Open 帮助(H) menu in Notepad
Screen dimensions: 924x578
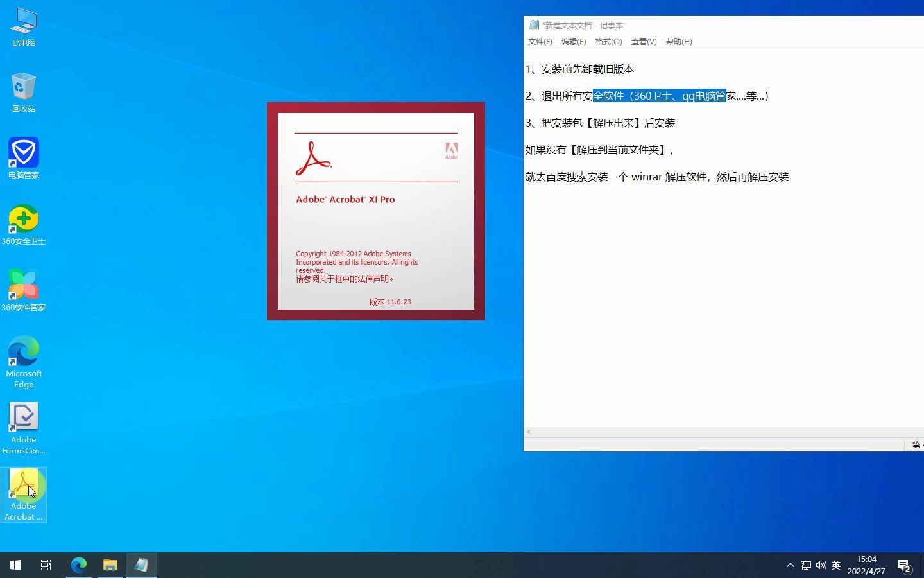point(679,41)
